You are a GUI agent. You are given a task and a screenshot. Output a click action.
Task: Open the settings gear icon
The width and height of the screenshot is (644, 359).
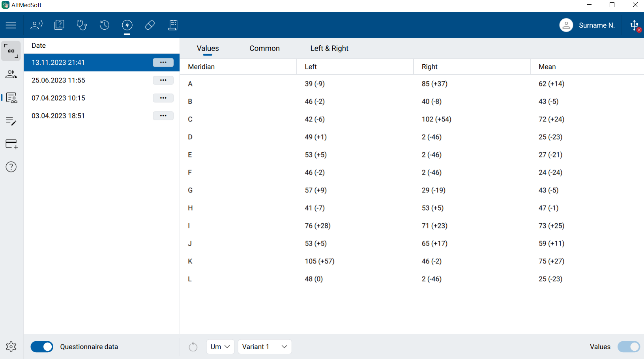point(11,347)
